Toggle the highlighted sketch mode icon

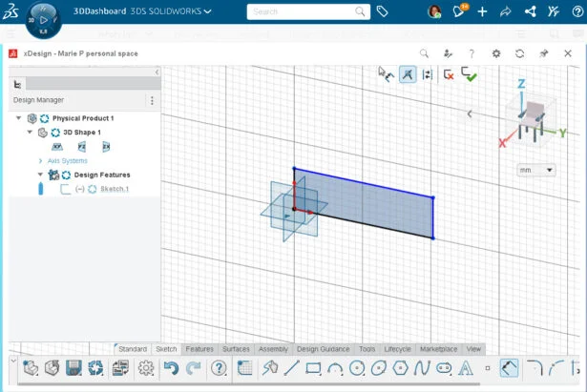408,73
